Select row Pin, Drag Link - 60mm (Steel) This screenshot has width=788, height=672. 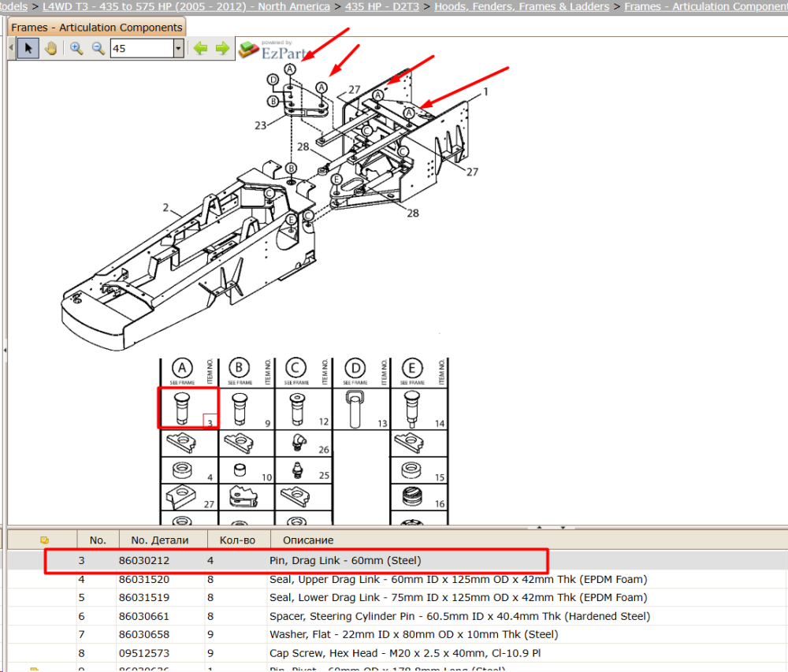397,560
